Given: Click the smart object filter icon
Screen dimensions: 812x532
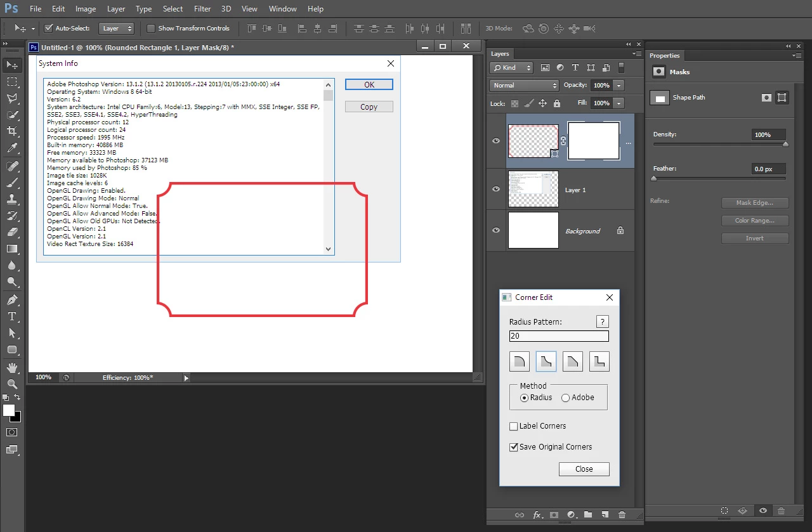Looking at the screenshot, I should pyautogui.click(x=606, y=68).
